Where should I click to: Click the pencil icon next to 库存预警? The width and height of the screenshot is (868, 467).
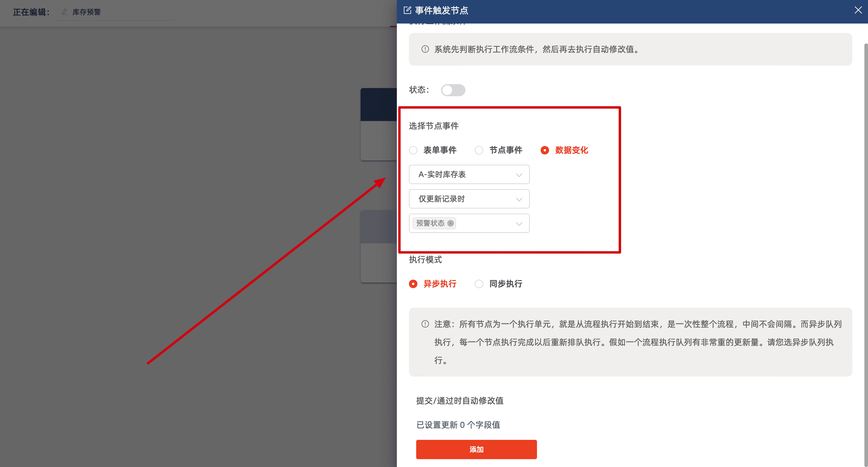65,12
